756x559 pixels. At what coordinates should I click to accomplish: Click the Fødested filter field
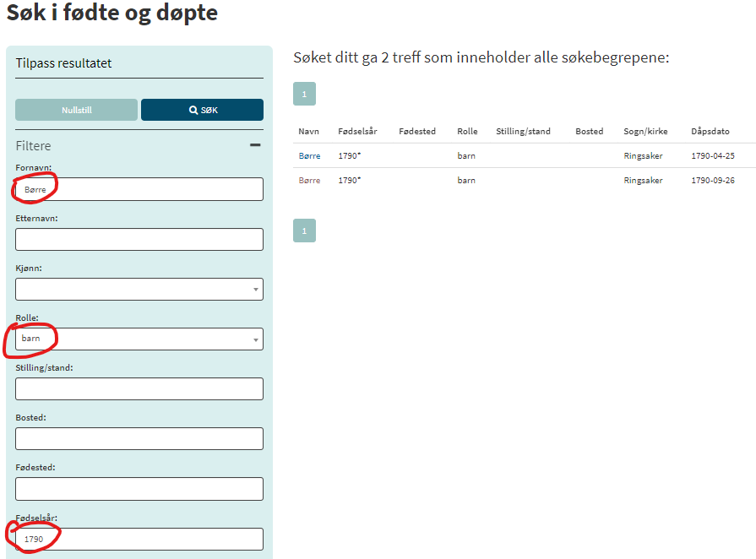(x=139, y=489)
